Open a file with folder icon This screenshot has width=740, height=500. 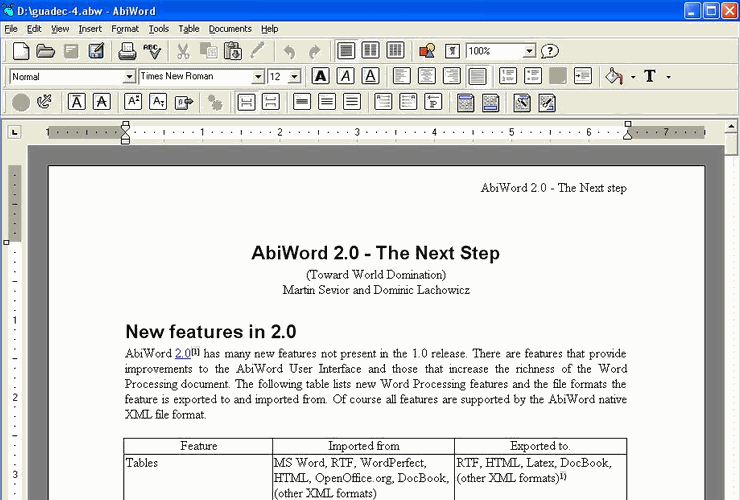46,51
